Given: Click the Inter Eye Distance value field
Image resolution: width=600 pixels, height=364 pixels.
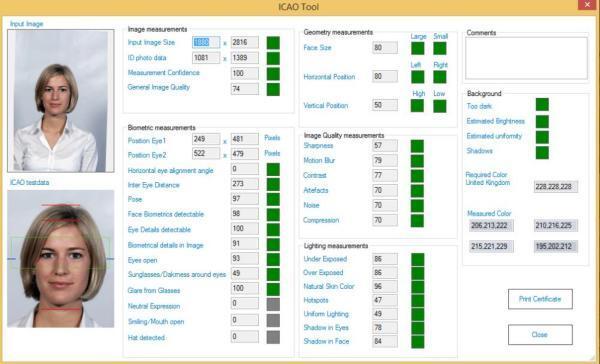Looking at the screenshot, I should tap(245, 184).
